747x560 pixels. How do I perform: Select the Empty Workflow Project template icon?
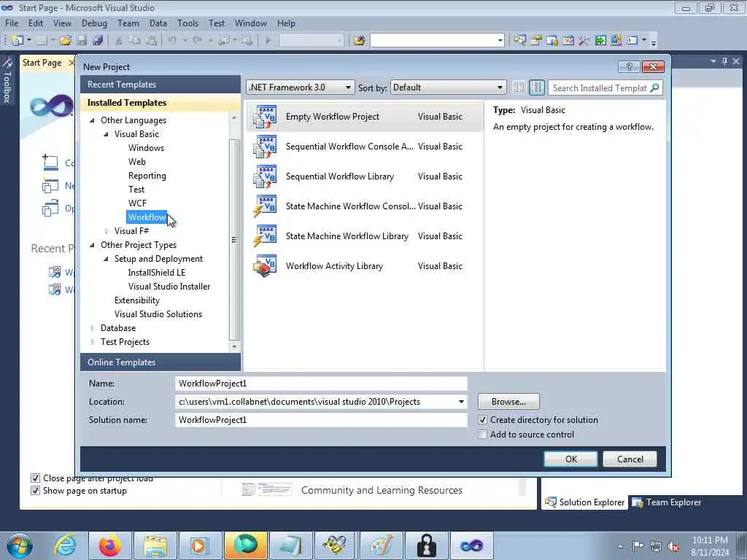coord(264,117)
